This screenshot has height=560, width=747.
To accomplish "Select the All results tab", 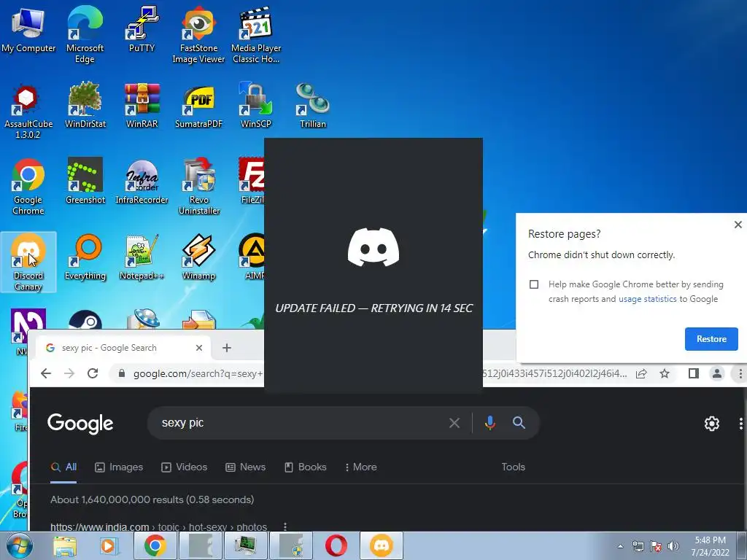I will 64,467.
